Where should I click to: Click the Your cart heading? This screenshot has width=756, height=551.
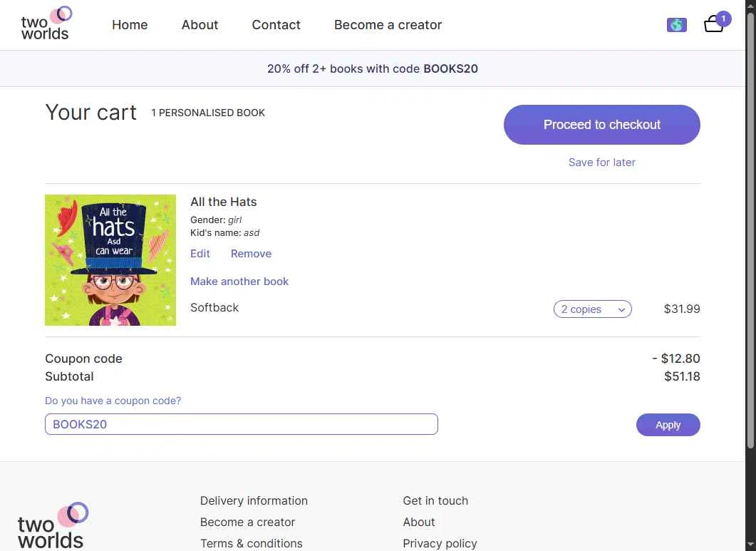click(90, 113)
